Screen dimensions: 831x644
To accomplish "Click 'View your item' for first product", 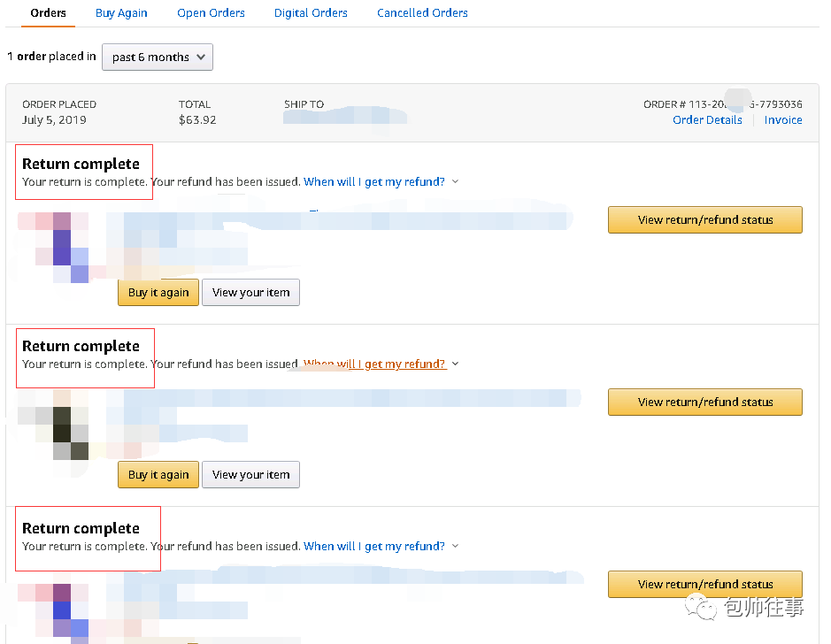I will (x=250, y=293).
